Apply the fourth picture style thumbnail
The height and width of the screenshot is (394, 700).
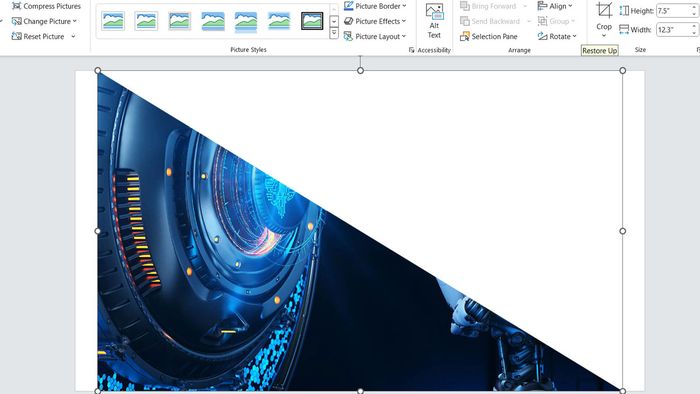(213, 21)
